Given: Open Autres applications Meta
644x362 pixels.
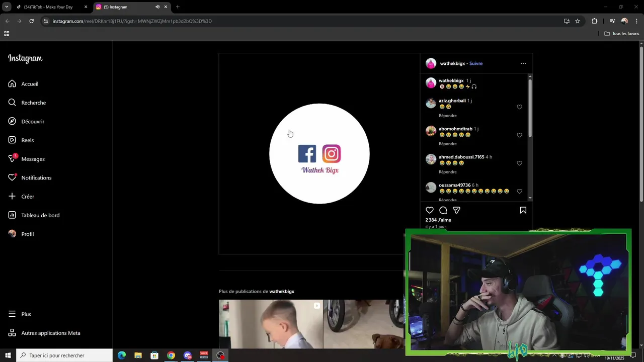Looking at the screenshot, I should click(x=44, y=333).
